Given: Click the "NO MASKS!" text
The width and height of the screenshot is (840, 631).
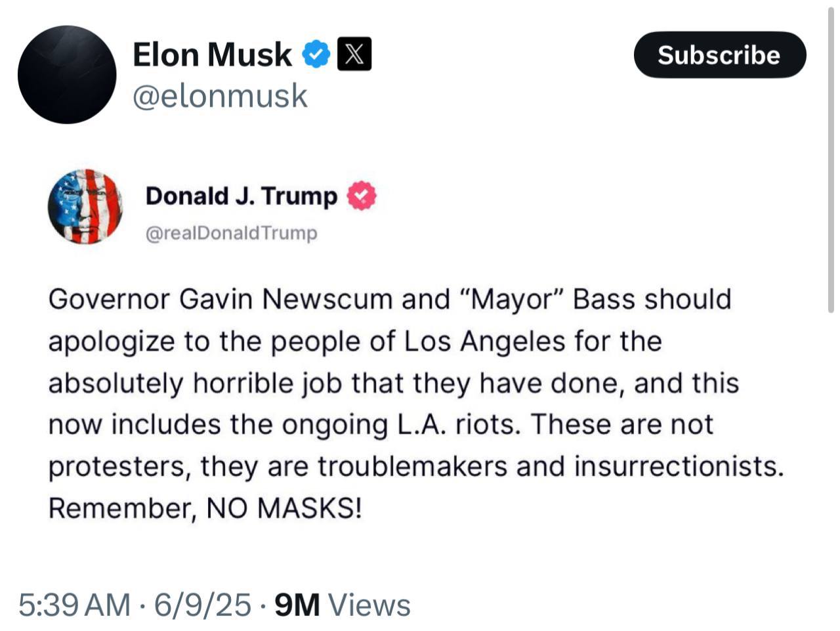Looking at the screenshot, I should (x=283, y=508).
